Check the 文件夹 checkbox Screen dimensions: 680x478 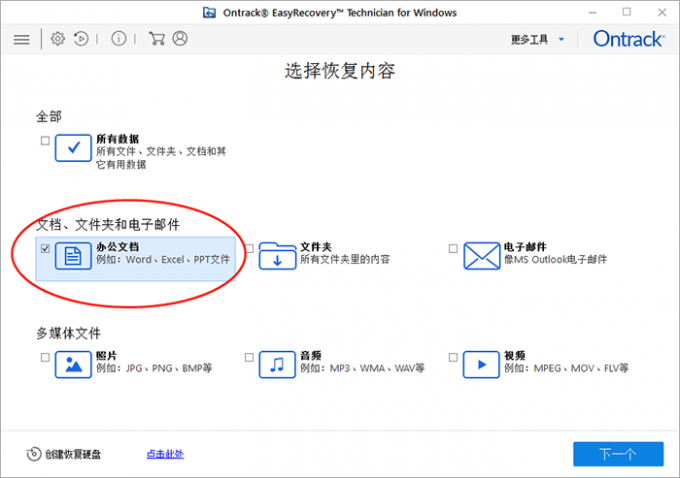tap(249, 249)
